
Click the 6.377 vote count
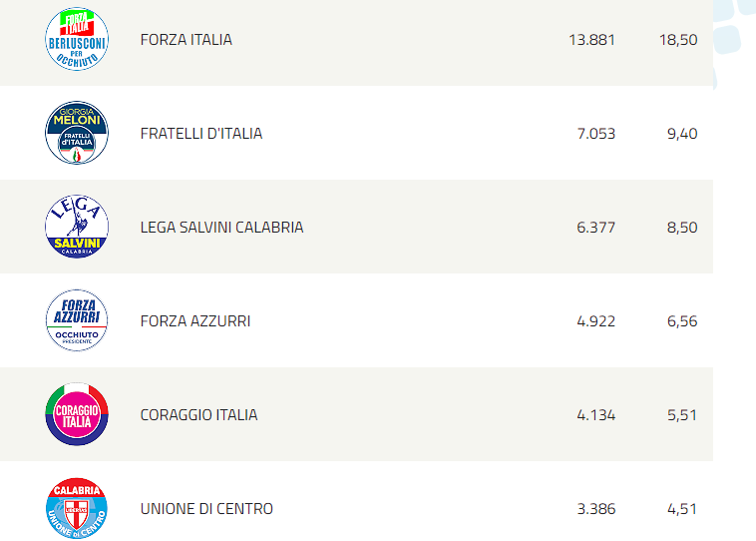click(596, 227)
